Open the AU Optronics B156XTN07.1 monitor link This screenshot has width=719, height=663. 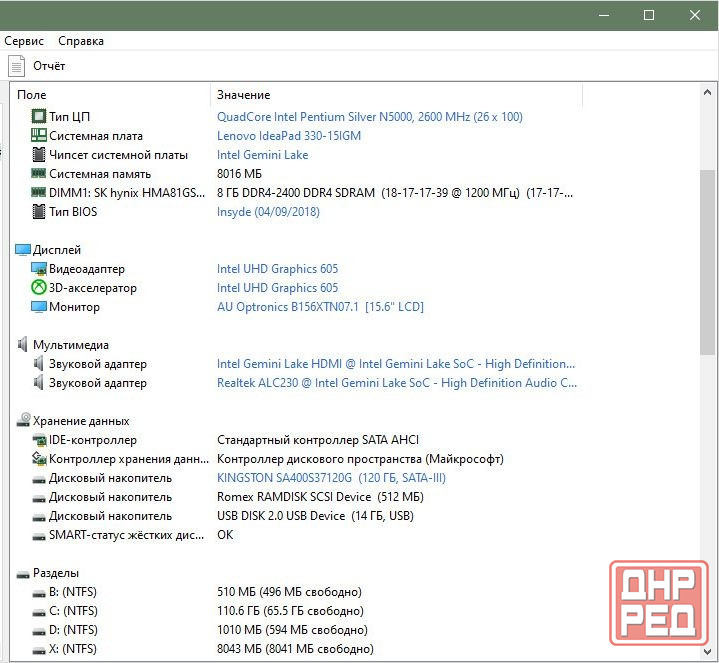(320, 307)
